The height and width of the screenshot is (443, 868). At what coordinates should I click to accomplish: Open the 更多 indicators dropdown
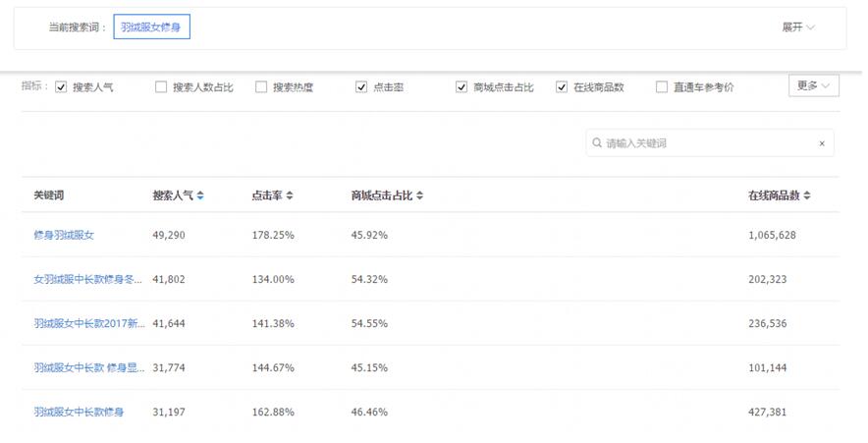814,85
